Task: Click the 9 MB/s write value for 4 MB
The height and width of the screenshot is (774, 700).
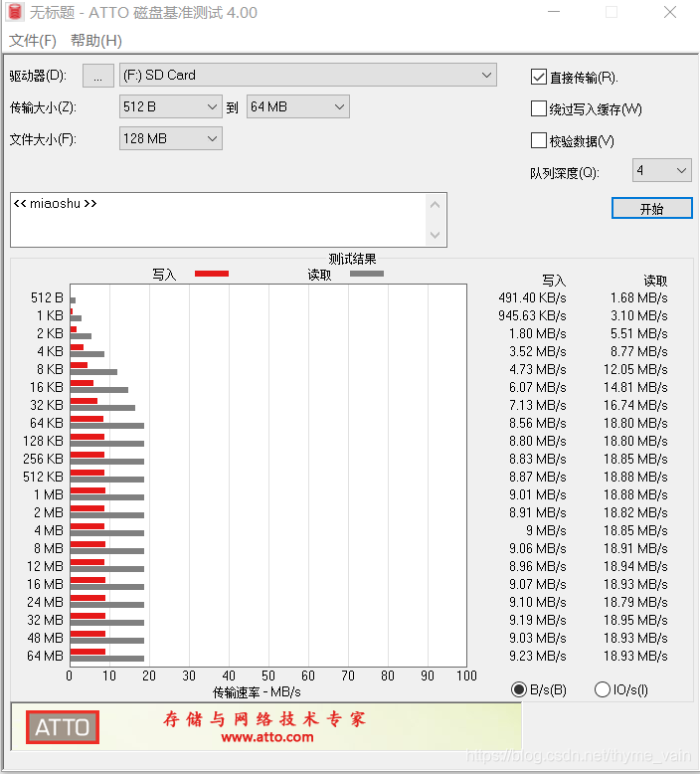Action: (x=546, y=530)
